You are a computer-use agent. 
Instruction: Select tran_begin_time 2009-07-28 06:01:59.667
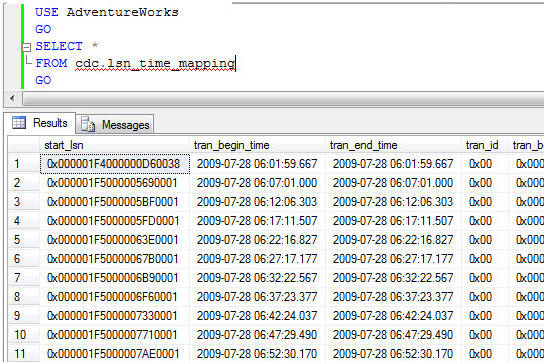point(257,164)
